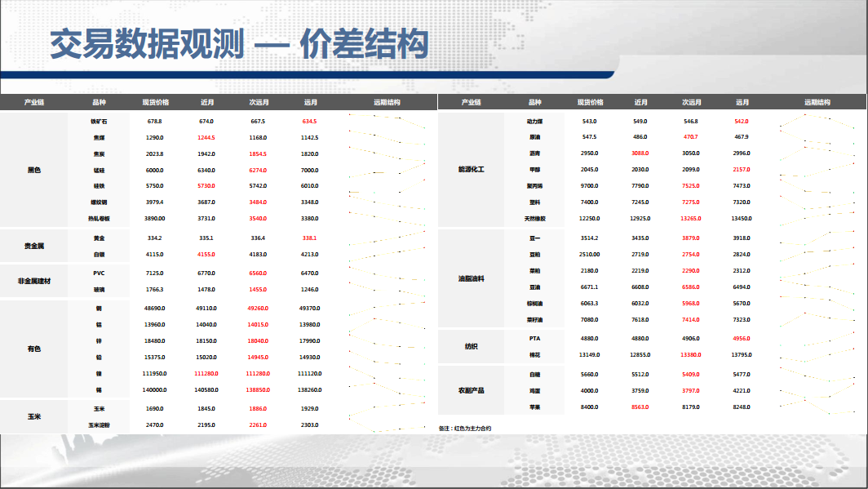Click the 白银 commodity name

[x=99, y=255]
